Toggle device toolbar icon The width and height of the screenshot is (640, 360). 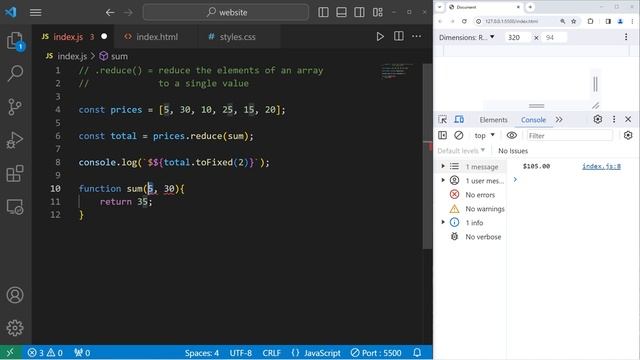[x=459, y=120]
